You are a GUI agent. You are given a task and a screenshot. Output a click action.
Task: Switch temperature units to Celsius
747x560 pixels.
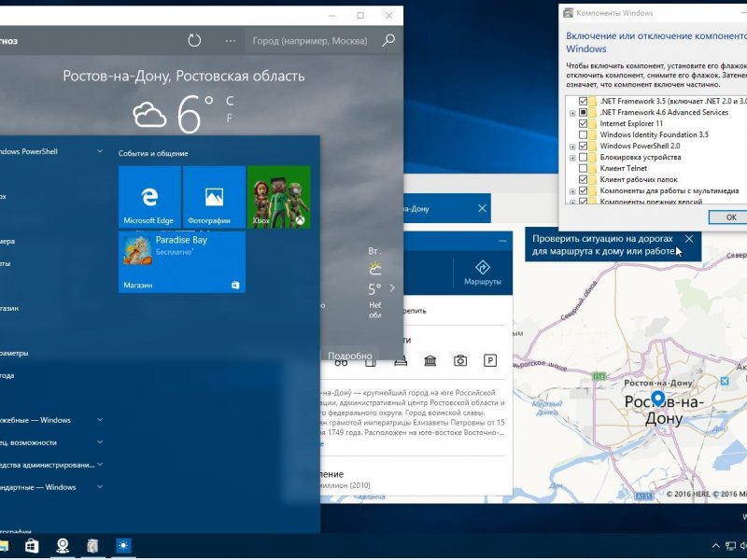230,101
